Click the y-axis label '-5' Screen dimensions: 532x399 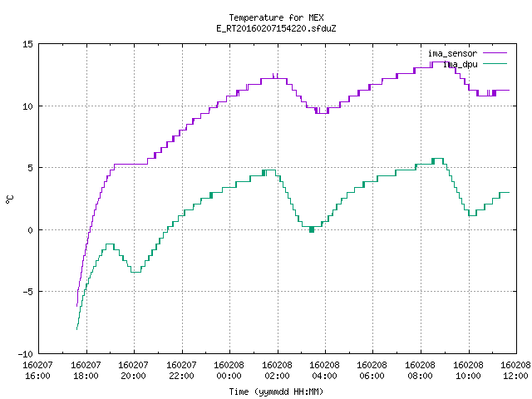click(27, 292)
